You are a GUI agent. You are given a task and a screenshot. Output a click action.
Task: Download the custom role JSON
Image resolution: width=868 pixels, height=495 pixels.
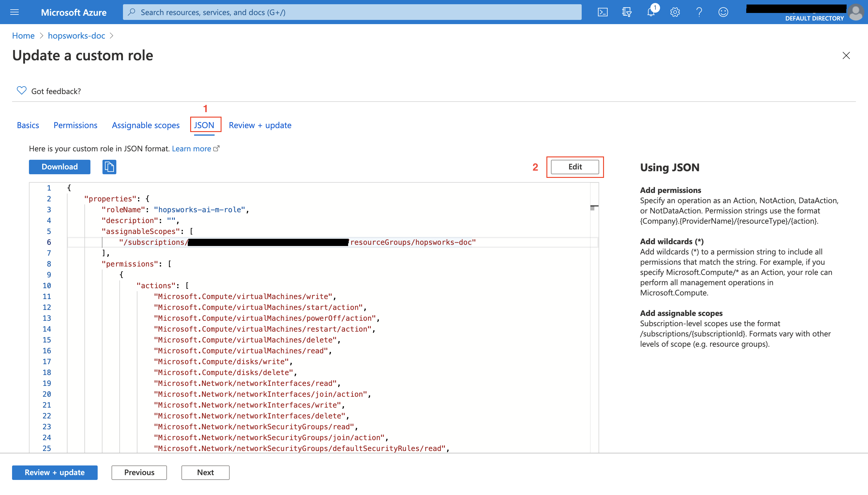[x=59, y=167]
